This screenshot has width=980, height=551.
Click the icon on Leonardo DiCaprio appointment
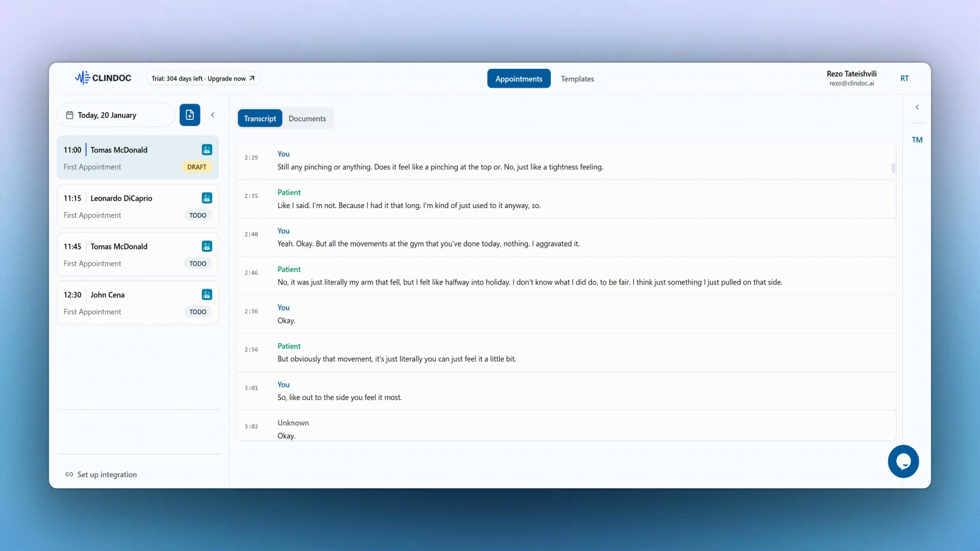point(207,198)
